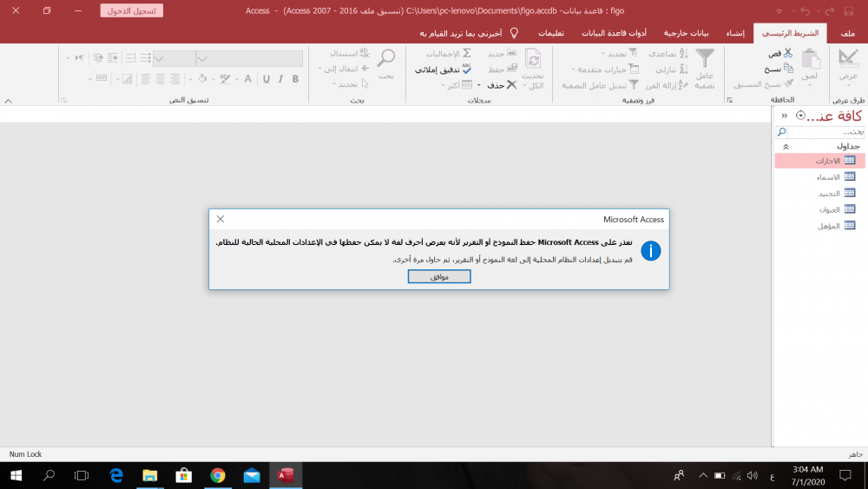Image resolution: width=868 pixels, height=489 pixels.
Task: Open the More (أكثر) records dropdown
Action: pos(457,85)
